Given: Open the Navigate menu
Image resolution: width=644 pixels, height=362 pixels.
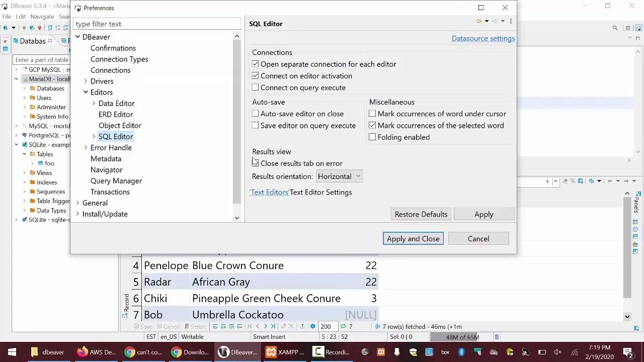Looking at the screenshot, I should pos(42,17).
